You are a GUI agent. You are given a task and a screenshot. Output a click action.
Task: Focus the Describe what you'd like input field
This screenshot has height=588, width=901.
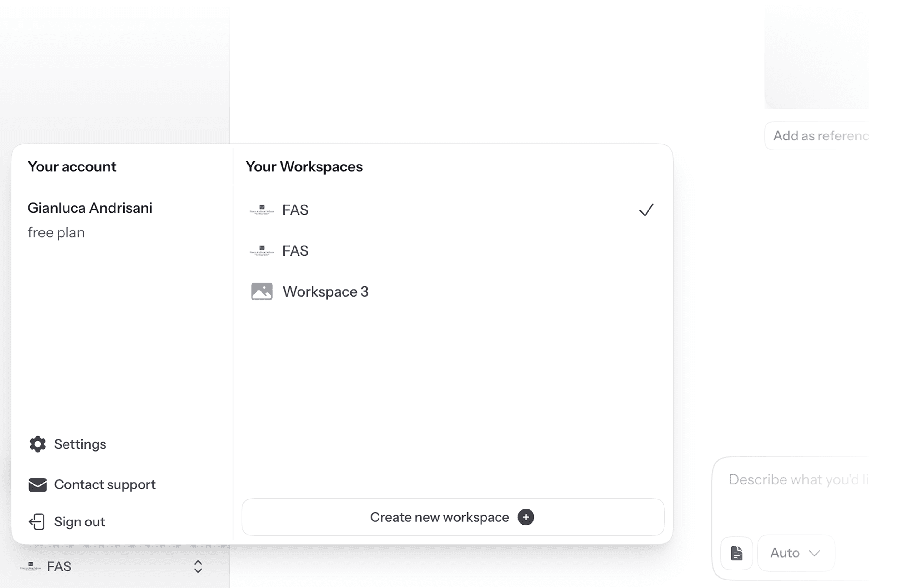point(791,492)
